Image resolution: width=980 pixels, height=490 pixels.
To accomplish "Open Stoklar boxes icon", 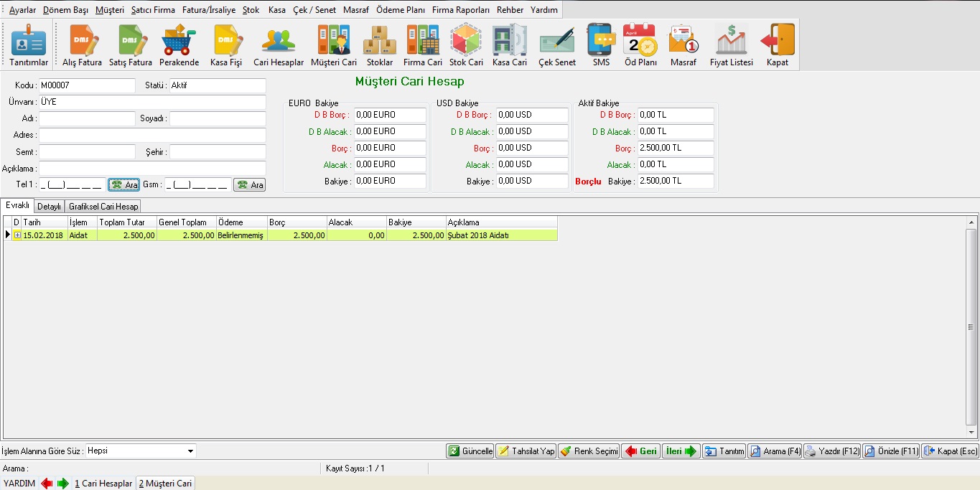I will [379, 45].
